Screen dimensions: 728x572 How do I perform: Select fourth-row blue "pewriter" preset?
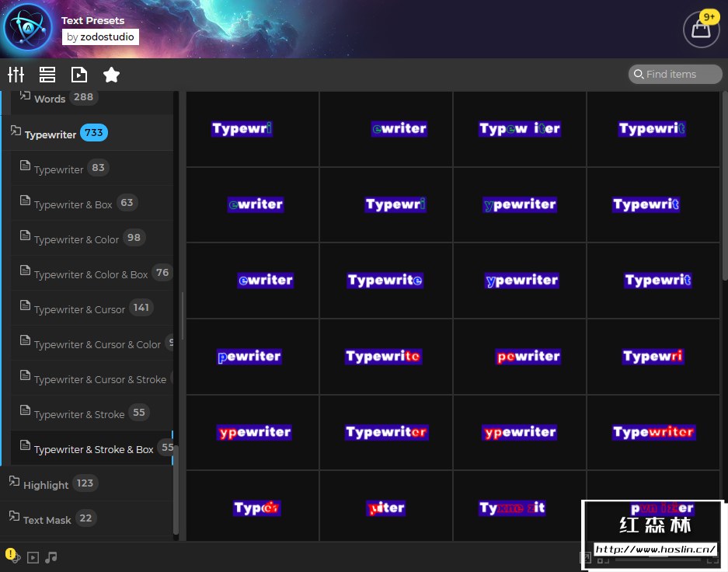point(253,357)
